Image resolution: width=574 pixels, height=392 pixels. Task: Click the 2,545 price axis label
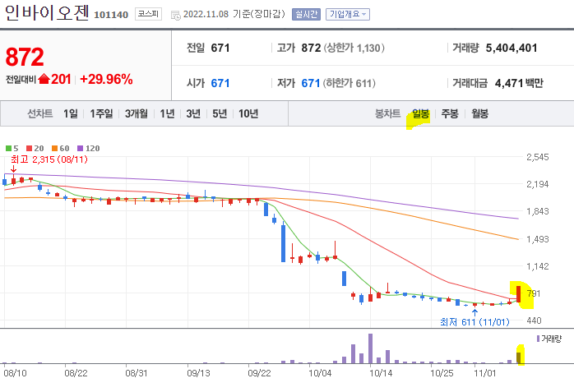537,157
